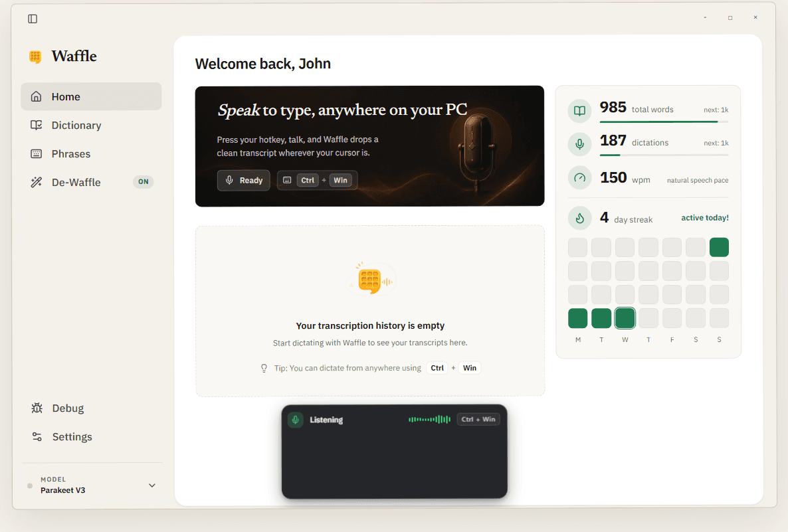Expand the Parakeet V3 model chevron

pos(151,486)
